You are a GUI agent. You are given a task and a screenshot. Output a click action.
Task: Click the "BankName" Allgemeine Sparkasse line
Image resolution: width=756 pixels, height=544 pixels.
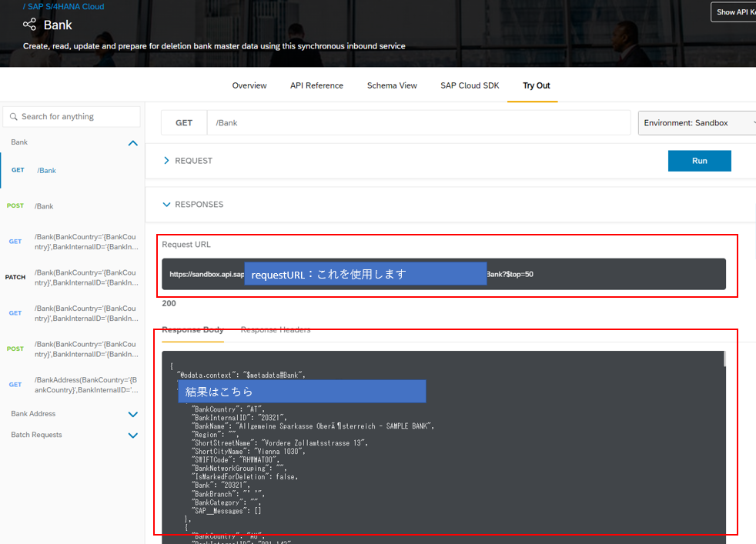pyautogui.click(x=313, y=426)
